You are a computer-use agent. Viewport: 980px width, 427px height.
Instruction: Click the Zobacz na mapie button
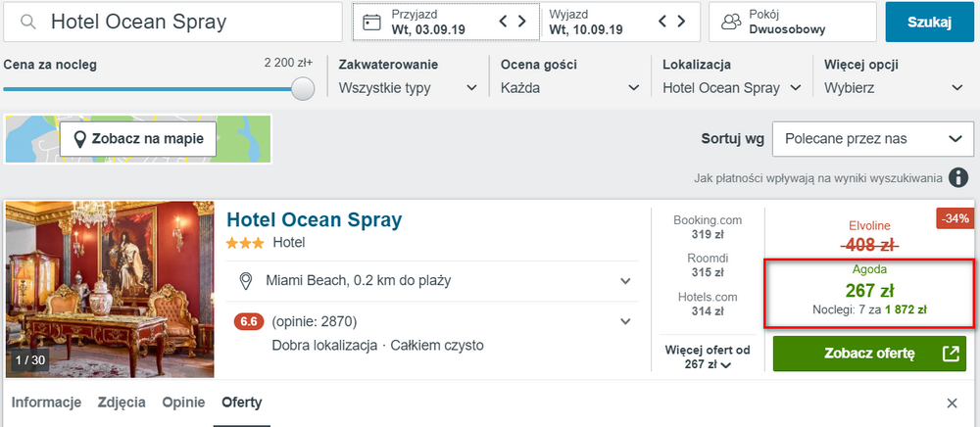click(138, 139)
